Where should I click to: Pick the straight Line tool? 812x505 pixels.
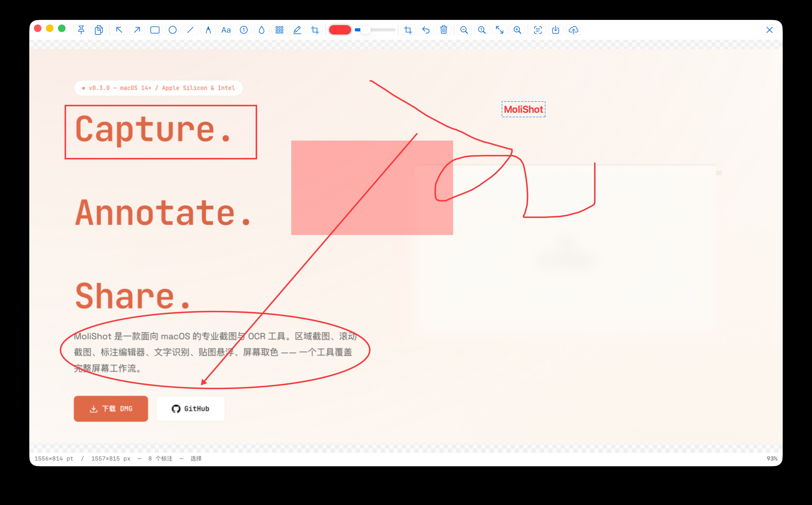pos(190,30)
